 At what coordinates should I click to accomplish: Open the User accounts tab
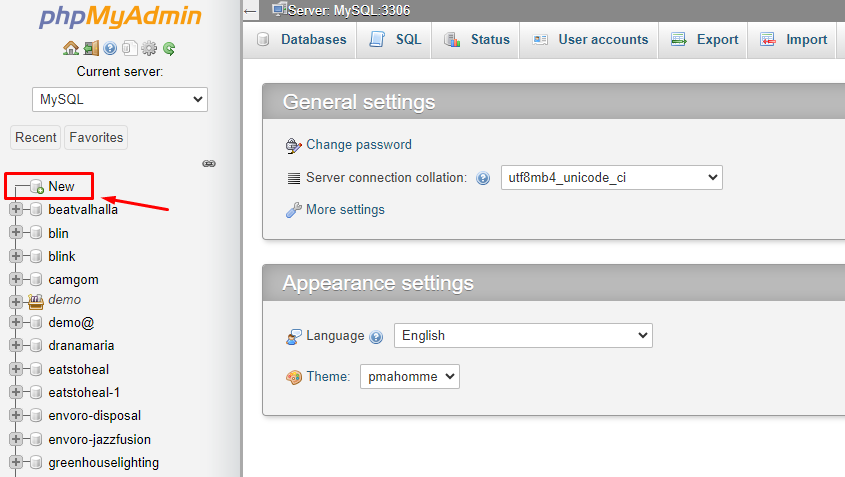point(590,40)
